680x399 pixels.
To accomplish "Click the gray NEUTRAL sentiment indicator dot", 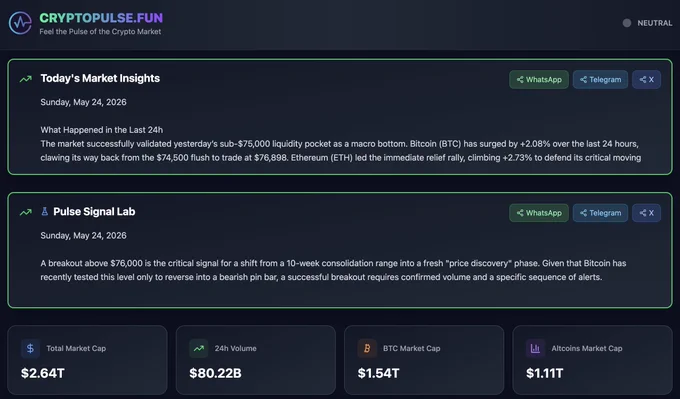I will (627, 23).
